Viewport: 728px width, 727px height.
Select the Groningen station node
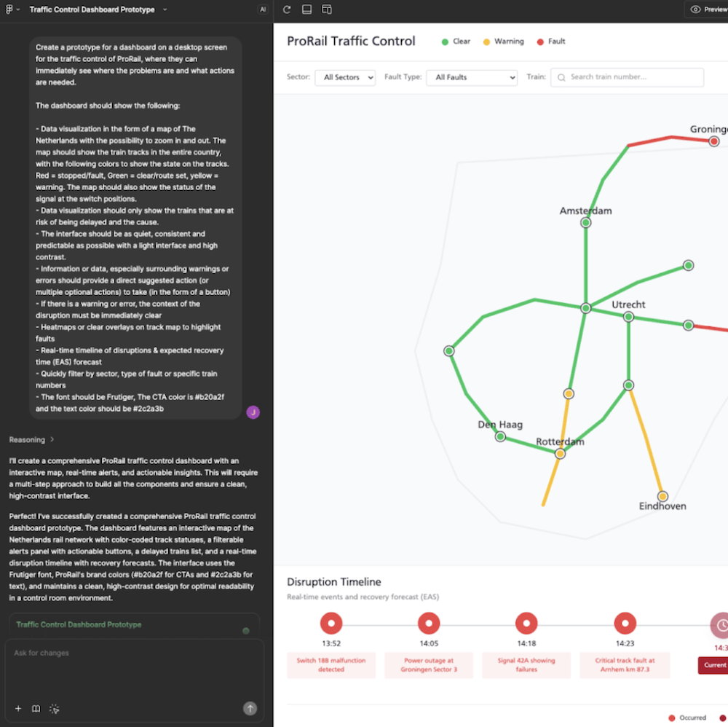click(714, 141)
